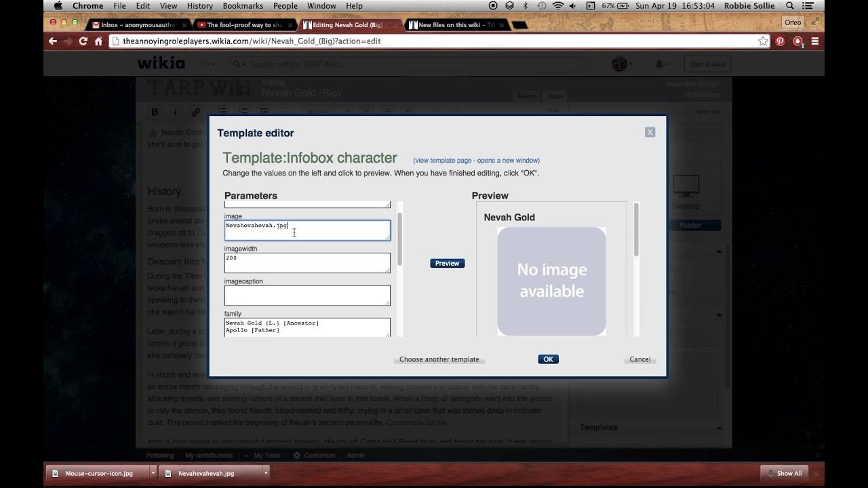The width and height of the screenshot is (868, 488).
Task: Click the imagewidth field containing 200
Action: coord(307,263)
